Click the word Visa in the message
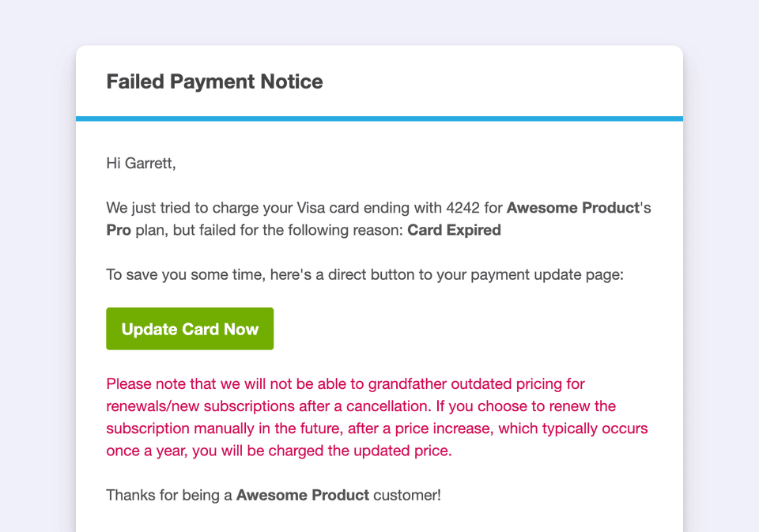The image size is (759, 532). pos(314,209)
